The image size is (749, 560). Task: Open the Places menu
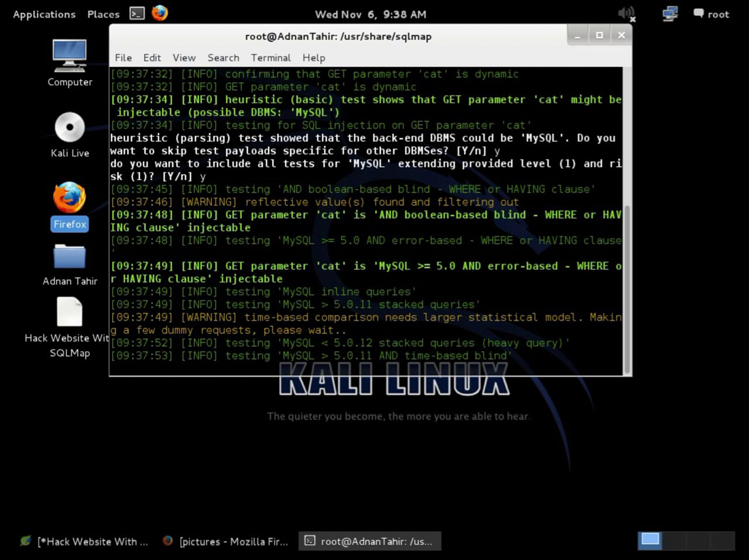103,15
